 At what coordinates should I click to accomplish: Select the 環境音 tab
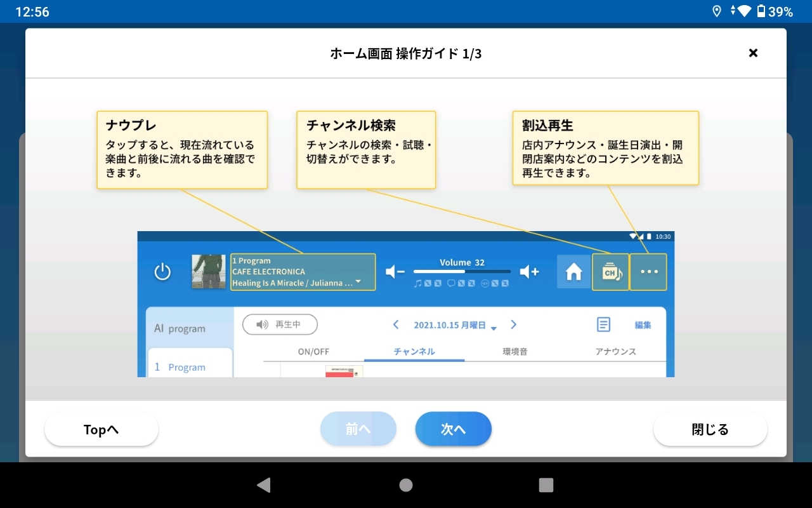coord(514,351)
